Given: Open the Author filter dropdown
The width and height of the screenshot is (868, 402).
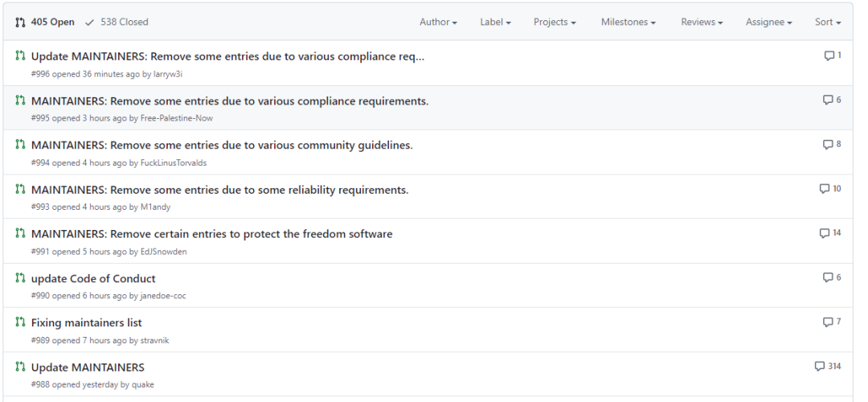Looking at the screenshot, I should pos(438,23).
